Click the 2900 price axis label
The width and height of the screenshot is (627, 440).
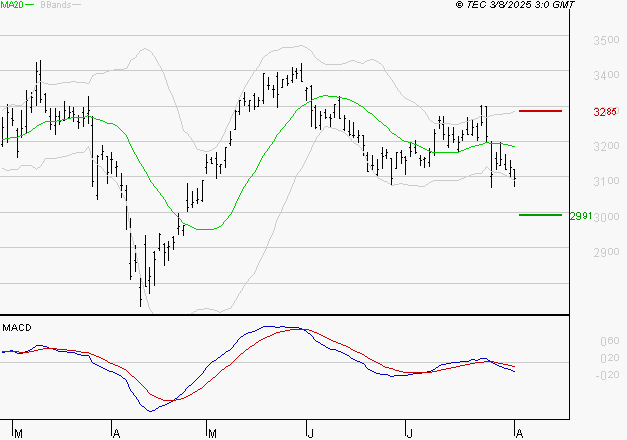pyautogui.click(x=606, y=252)
